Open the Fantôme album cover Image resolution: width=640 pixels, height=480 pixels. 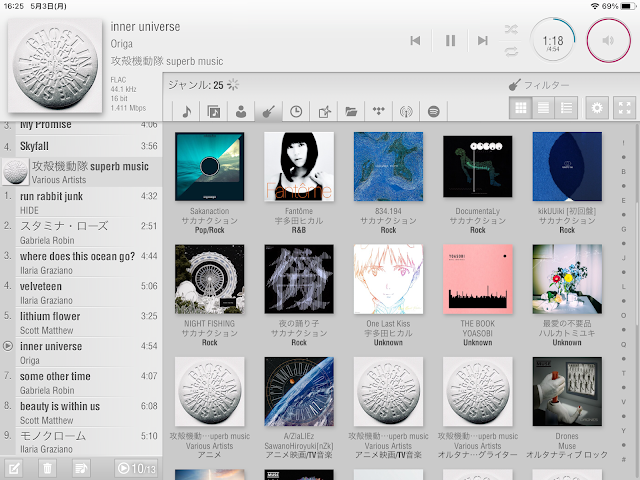coord(299,167)
